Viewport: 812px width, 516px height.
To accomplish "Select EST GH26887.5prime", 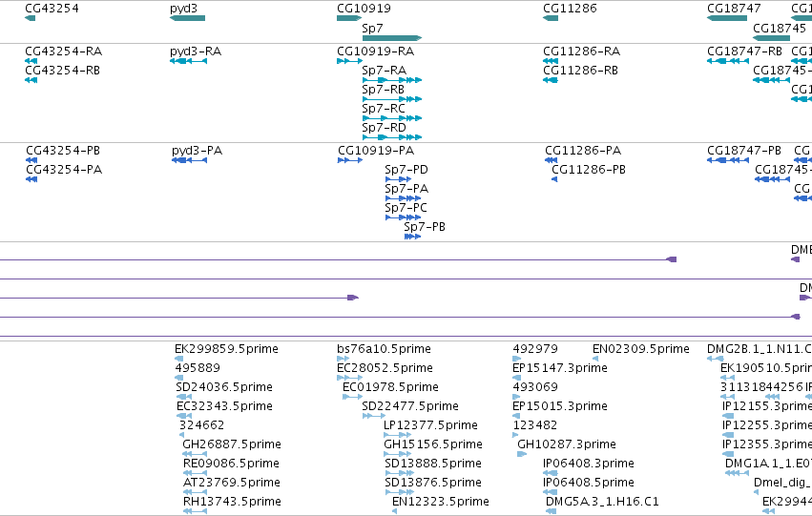I will point(232,444).
